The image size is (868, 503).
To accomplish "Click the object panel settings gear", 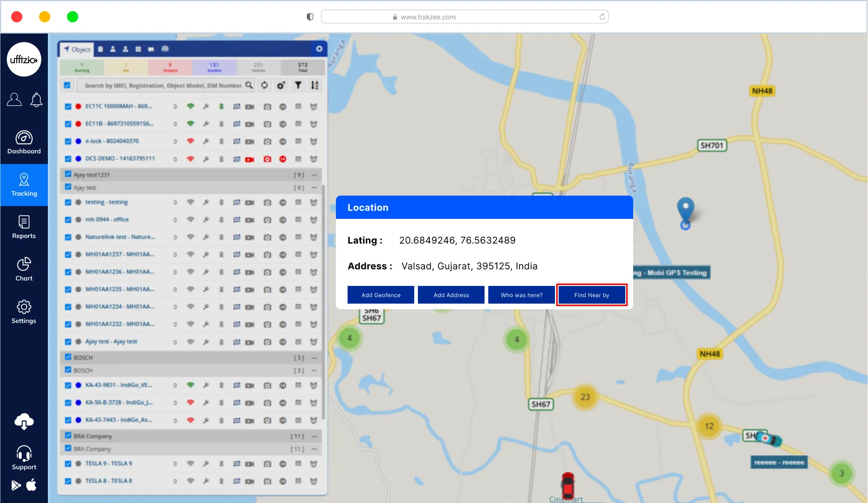I will (x=319, y=49).
